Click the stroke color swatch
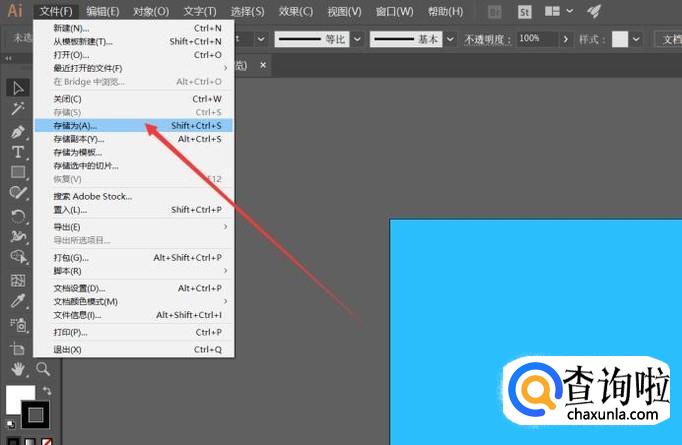 coord(36,415)
